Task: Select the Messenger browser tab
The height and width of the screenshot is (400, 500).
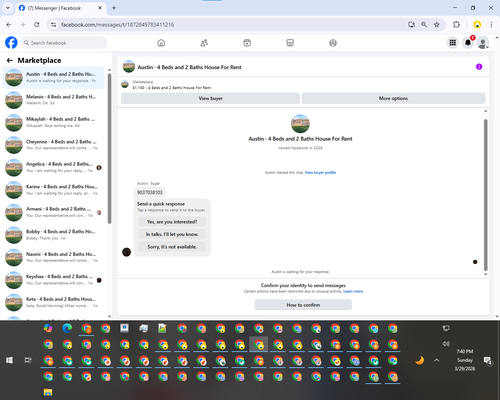Action: pyautogui.click(x=60, y=8)
